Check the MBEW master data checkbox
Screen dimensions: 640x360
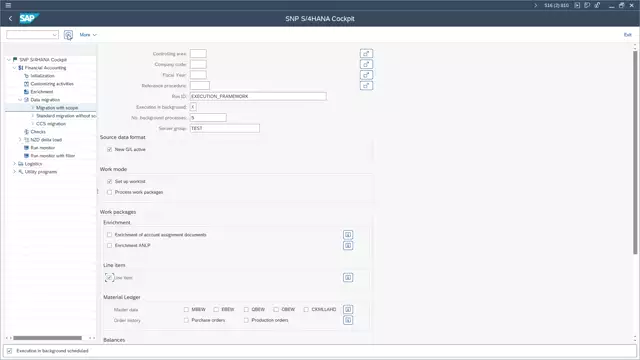point(186,309)
